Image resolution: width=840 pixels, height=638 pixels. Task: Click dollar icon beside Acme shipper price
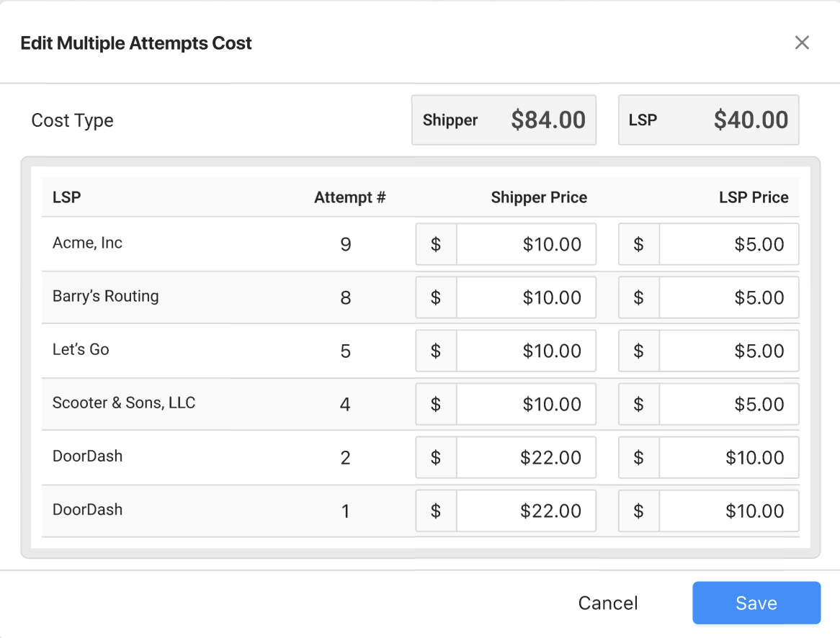pyautogui.click(x=436, y=244)
